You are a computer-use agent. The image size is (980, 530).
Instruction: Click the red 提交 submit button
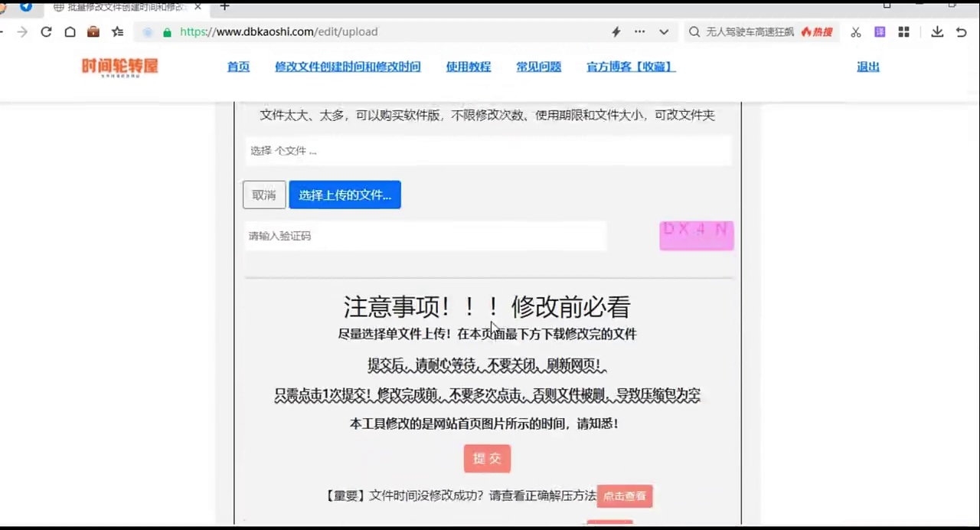click(x=487, y=459)
